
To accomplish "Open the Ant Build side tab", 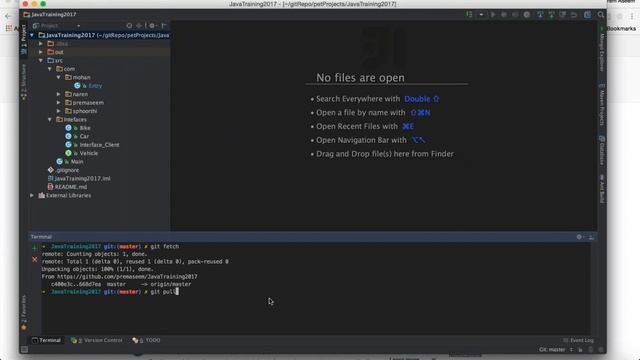I will pos(602,189).
